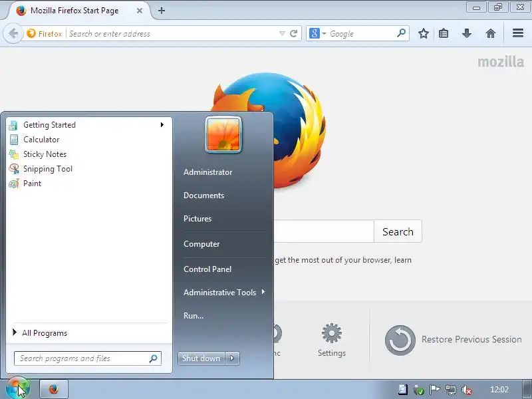532x399 pixels.
Task: Expand the Getting Started submenu arrow
Action: click(x=162, y=125)
